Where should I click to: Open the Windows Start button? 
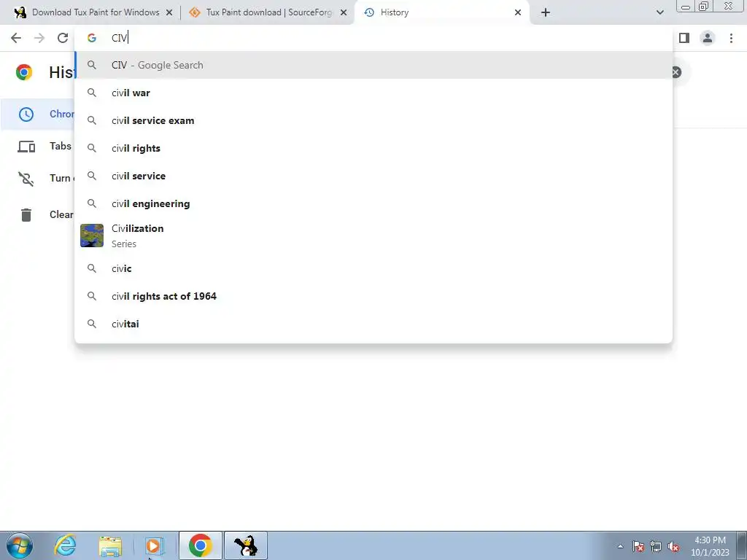pyautogui.click(x=19, y=545)
